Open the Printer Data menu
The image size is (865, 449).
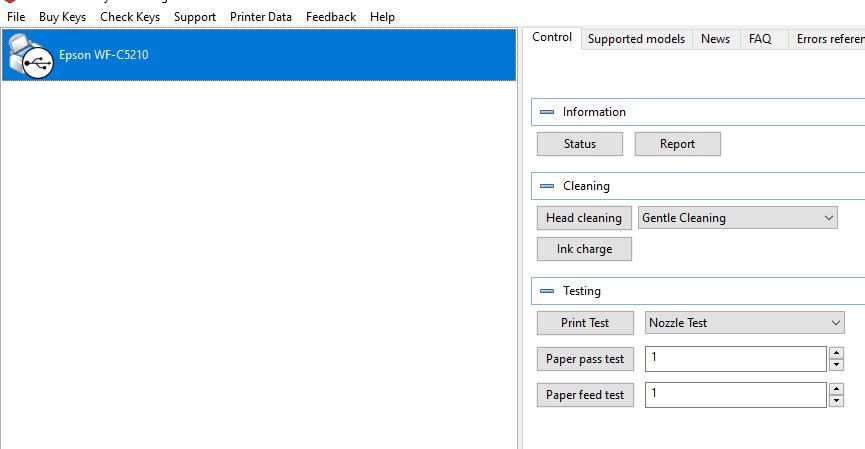click(261, 17)
